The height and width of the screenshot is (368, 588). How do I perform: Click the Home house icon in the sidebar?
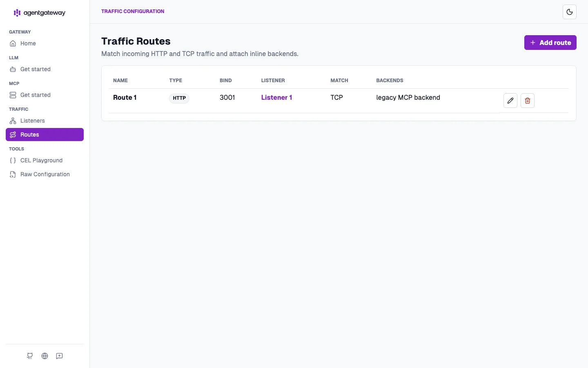coord(13,43)
